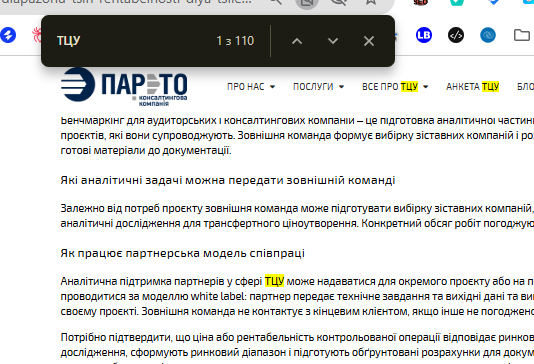Open the БЛОГ menu item
This screenshot has width=534, height=364.
tap(525, 87)
